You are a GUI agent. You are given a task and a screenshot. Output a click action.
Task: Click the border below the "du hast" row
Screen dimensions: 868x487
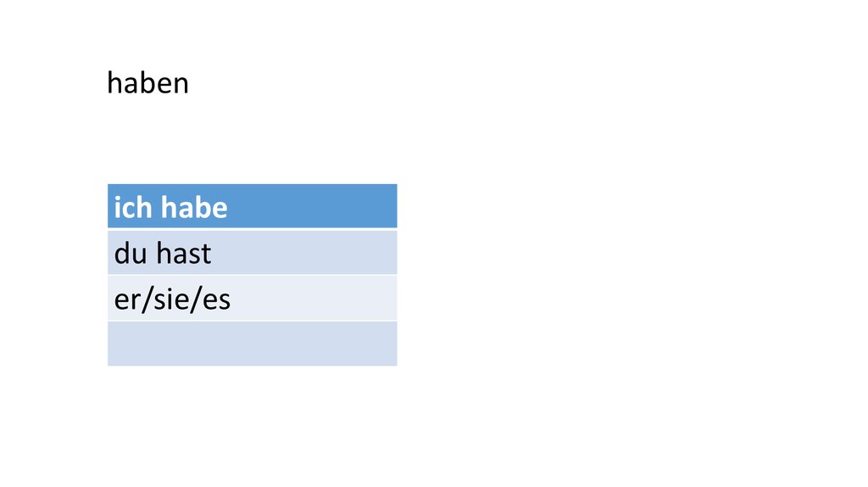click(x=252, y=275)
